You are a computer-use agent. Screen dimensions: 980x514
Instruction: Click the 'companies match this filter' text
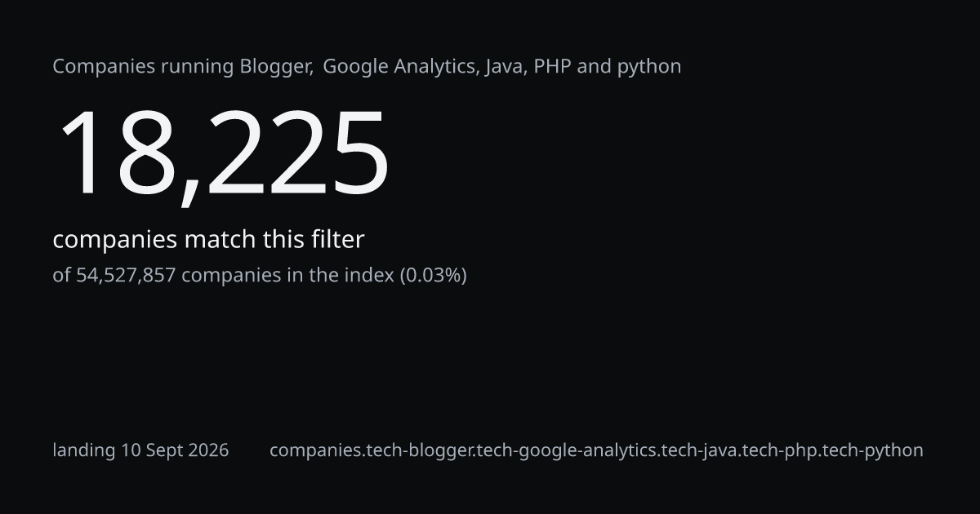click(x=208, y=240)
